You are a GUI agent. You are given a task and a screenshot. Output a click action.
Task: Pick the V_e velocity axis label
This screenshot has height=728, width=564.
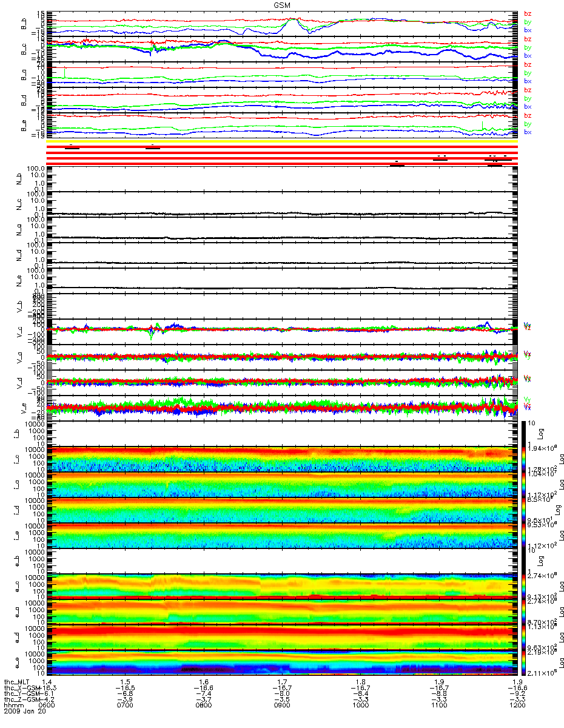(23, 407)
